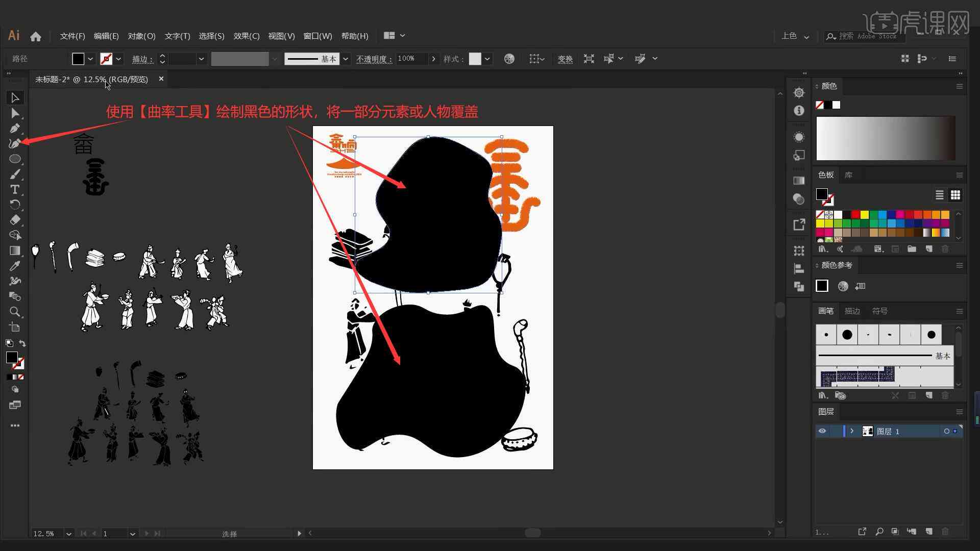Open the 效果 menu
The height and width of the screenshot is (551, 980).
pyautogui.click(x=245, y=36)
